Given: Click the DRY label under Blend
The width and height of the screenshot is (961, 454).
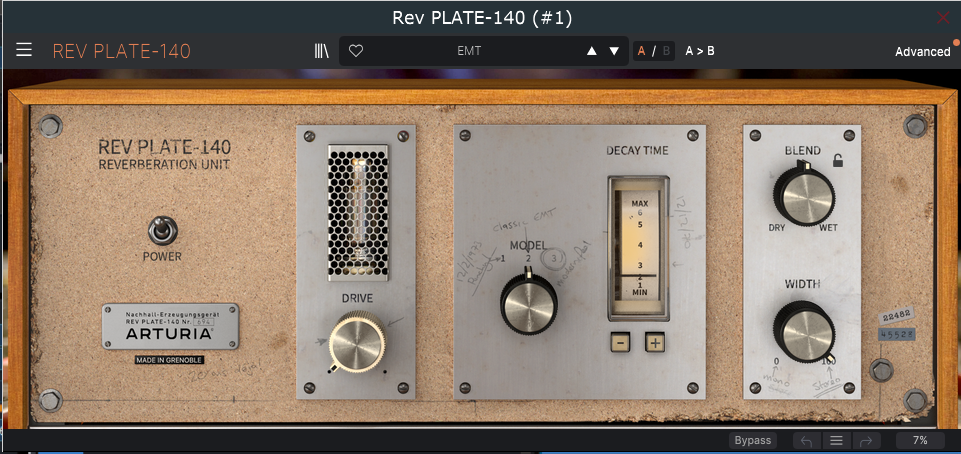Looking at the screenshot, I should pos(777,228).
